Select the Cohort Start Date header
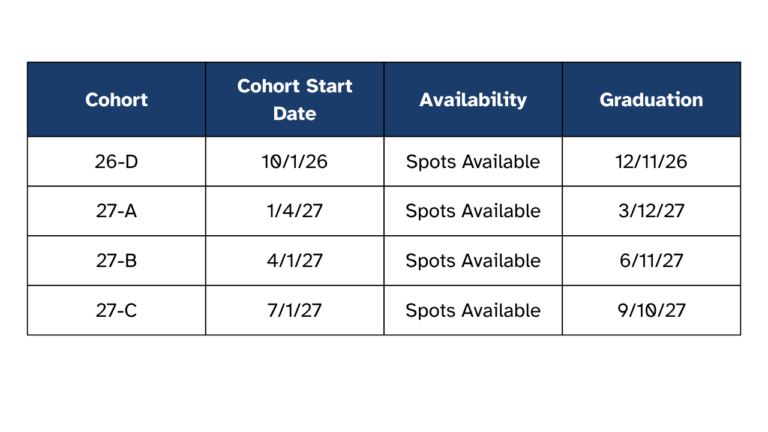Screen dimensions: 768x432 [295, 99]
